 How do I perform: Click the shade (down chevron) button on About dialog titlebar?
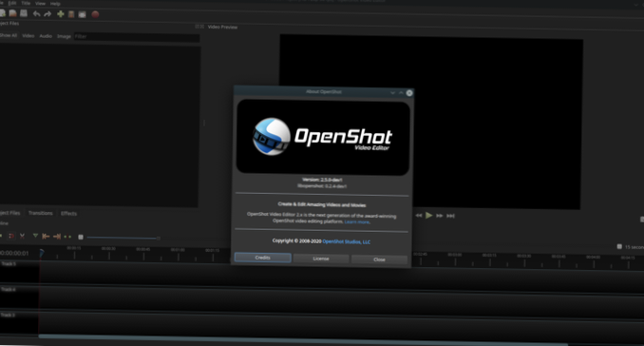point(392,93)
